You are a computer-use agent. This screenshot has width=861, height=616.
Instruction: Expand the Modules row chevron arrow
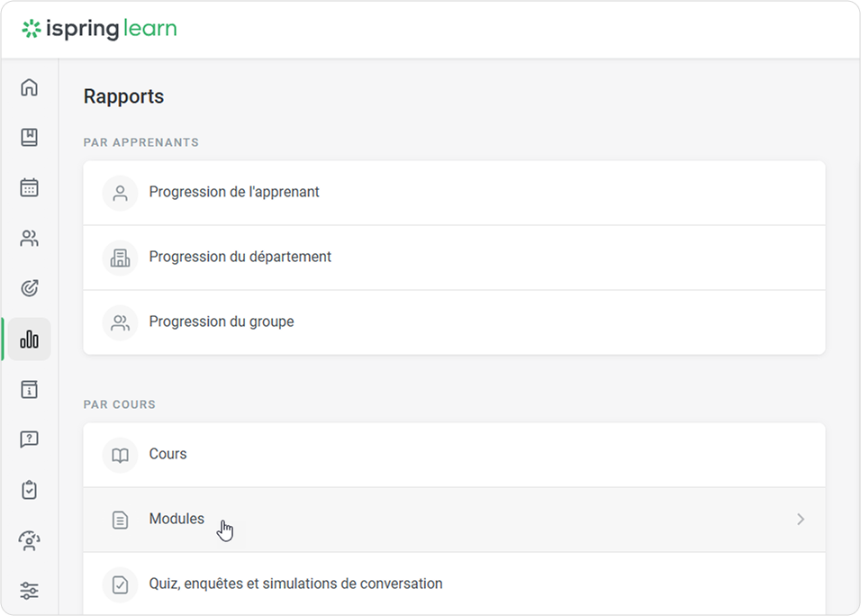pyautogui.click(x=801, y=520)
